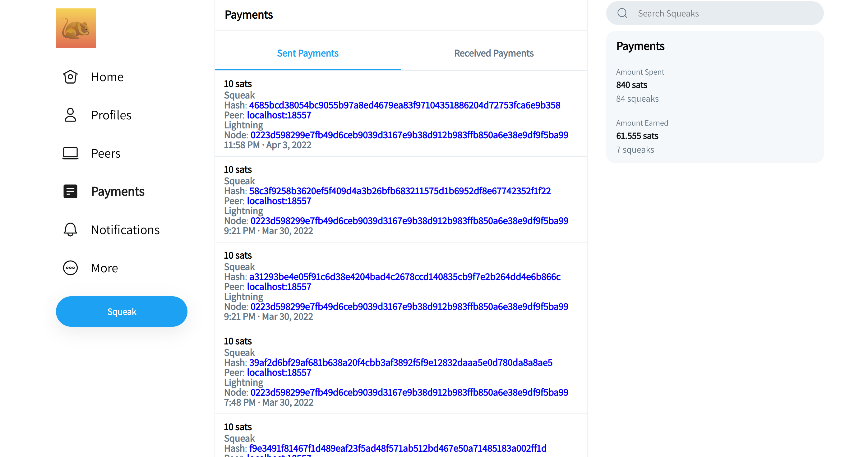Viewport: 868px width, 457px height.
Task: Click the Payments document icon
Action: (x=71, y=192)
